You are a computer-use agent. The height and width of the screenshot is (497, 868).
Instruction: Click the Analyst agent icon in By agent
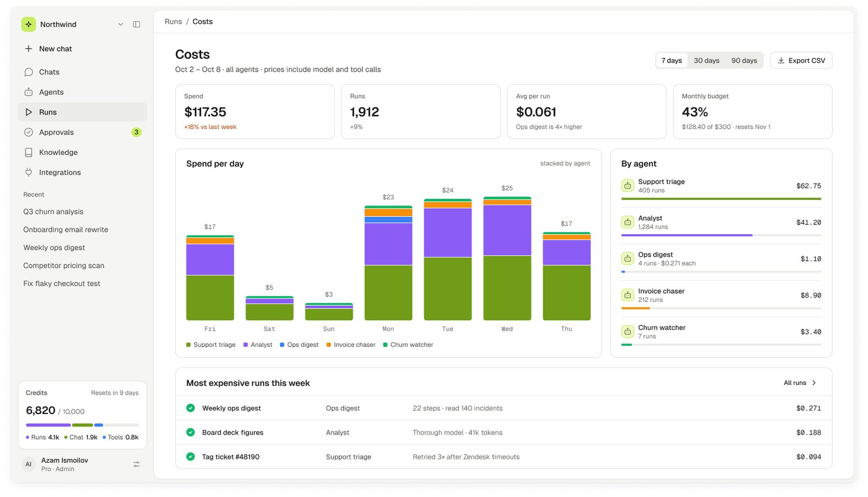[628, 222]
